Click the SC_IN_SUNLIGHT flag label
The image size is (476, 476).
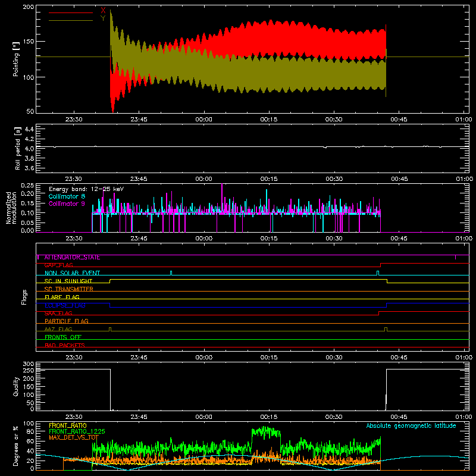click(68, 281)
